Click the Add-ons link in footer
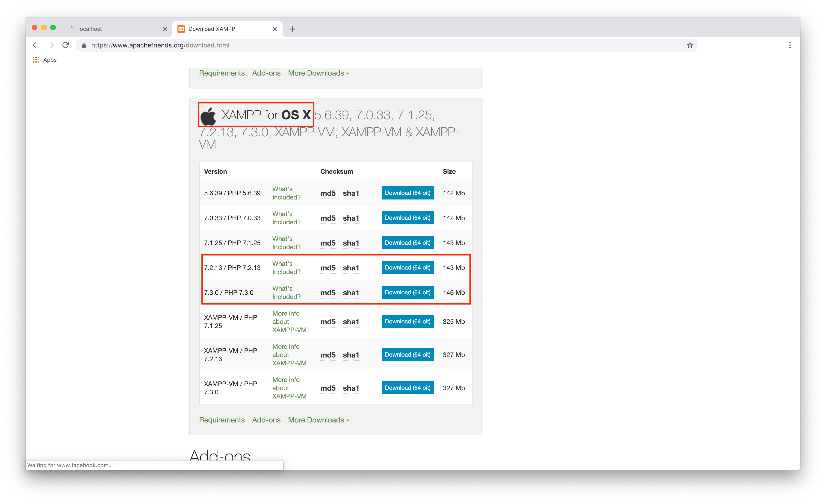The image size is (826, 504). 267,420
